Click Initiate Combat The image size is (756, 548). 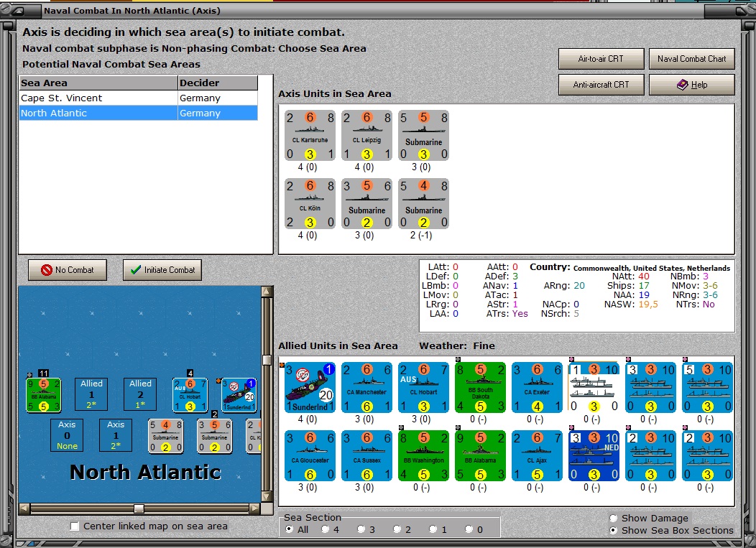[162, 270]
